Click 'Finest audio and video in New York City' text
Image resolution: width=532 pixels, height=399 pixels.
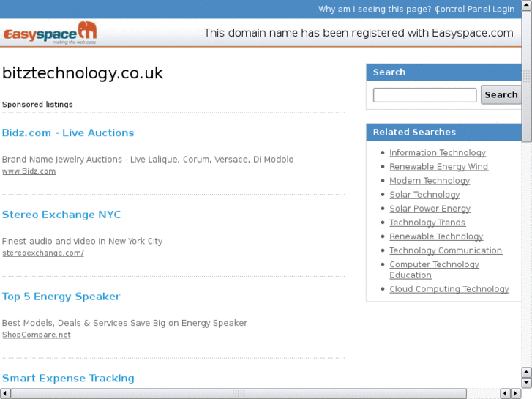point(82,241)
